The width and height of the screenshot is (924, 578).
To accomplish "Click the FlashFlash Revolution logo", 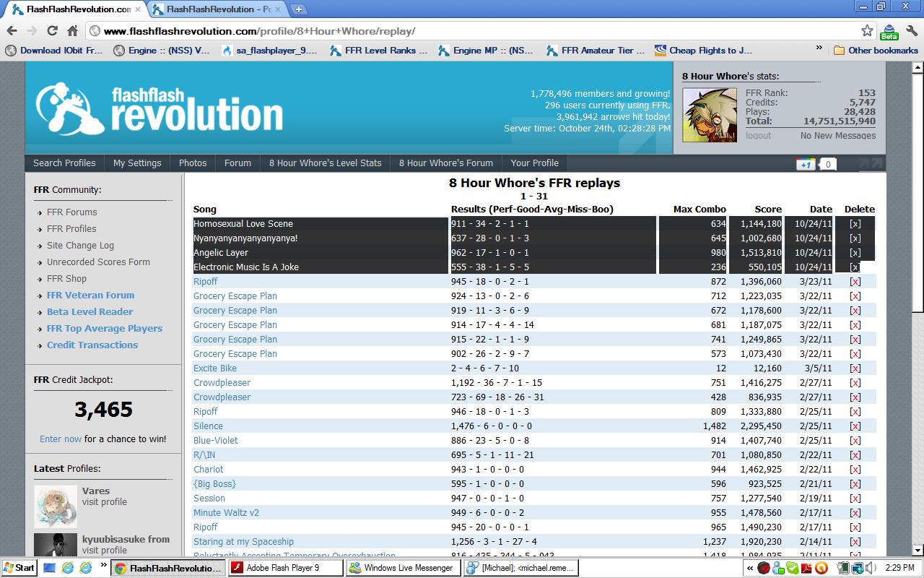I will click(x=159, y=109).
